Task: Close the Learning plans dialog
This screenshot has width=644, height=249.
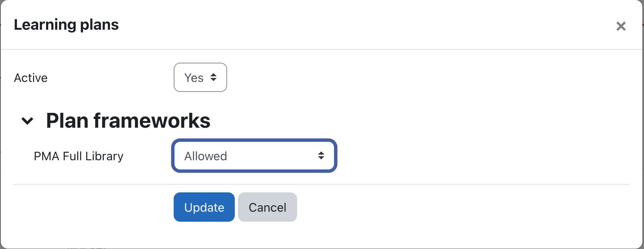Action: pyautogui.click(x=621, y=27)
